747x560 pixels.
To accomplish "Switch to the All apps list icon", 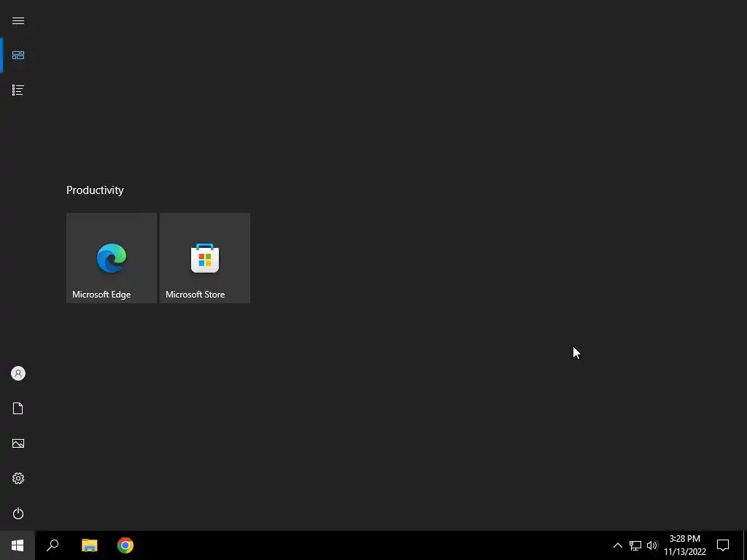I will 18,90.
